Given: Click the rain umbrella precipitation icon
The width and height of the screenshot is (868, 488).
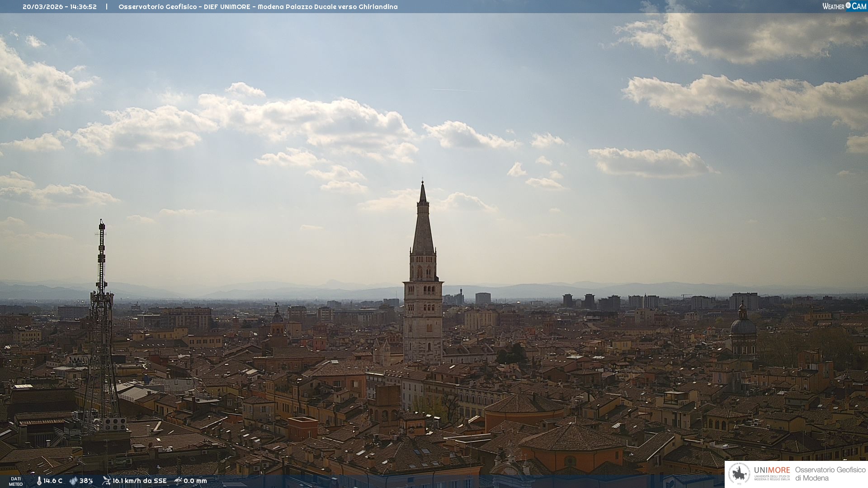Looking at the screenshot, I should pyautogui.click(x=178, y=481).
